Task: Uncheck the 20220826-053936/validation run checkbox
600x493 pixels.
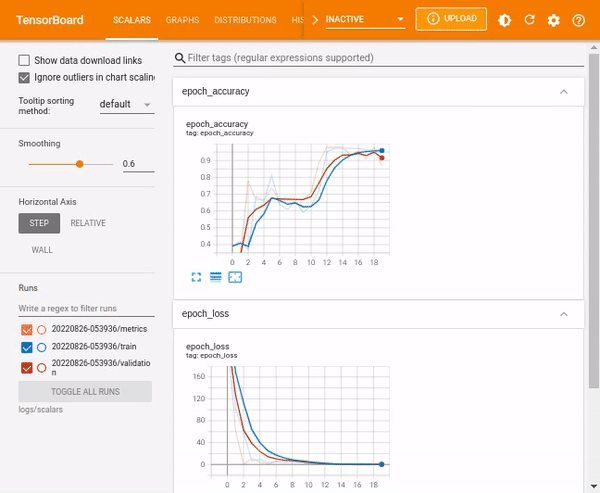Action: click(x=27, y=368)
